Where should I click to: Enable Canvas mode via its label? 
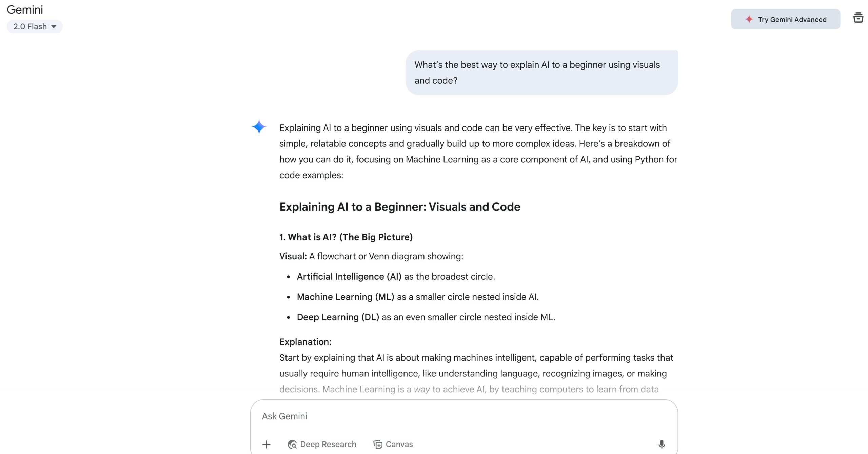pos(399,444)
